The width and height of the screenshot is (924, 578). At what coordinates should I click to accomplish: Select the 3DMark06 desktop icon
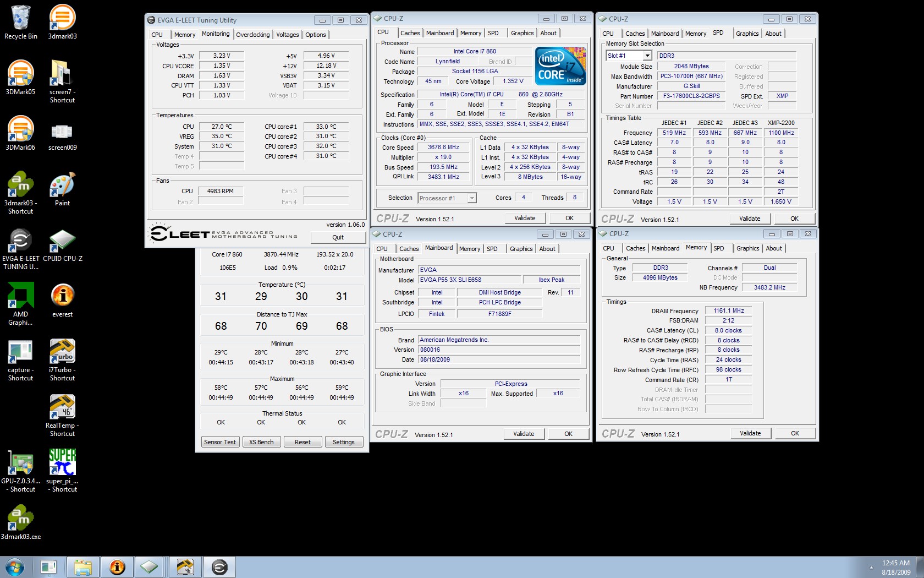point(20,133)
